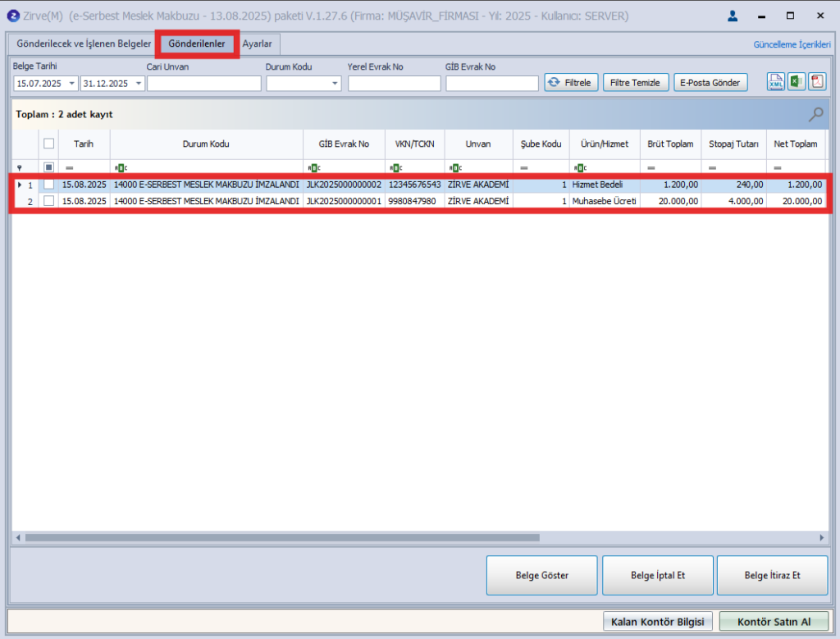Open the Gönderilenler tab

point(197,43)
